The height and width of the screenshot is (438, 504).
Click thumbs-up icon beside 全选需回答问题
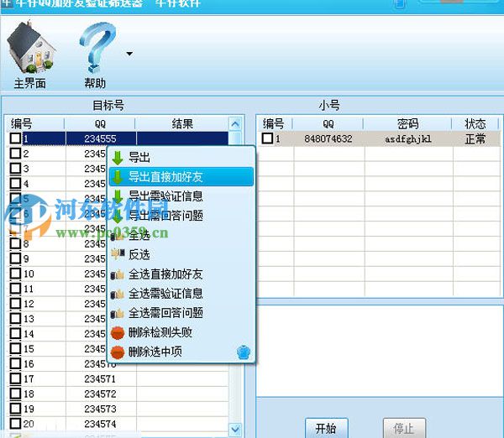[x=118, y=314]
